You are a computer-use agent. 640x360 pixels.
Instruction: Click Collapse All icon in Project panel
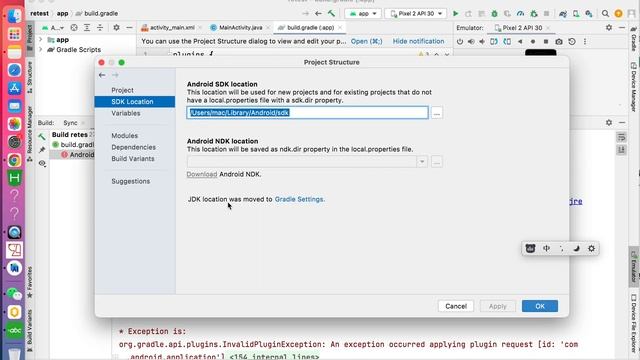tap(100, 28)
